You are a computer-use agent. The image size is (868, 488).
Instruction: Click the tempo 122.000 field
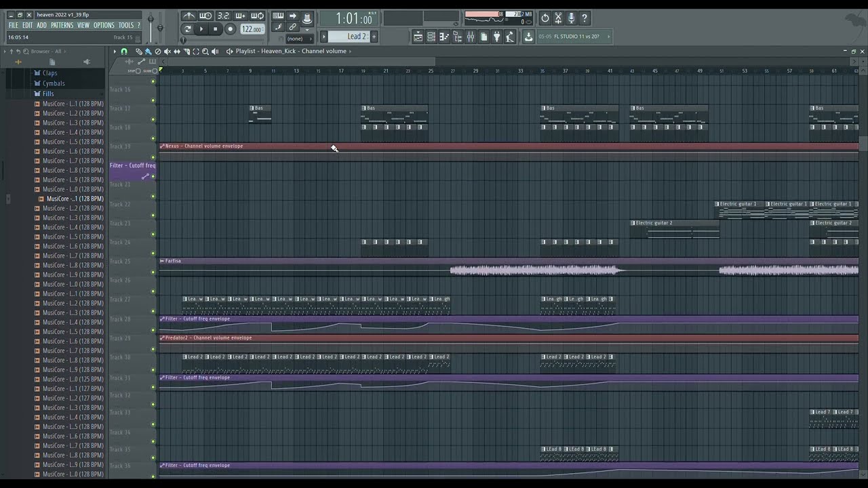click(252, 29)
